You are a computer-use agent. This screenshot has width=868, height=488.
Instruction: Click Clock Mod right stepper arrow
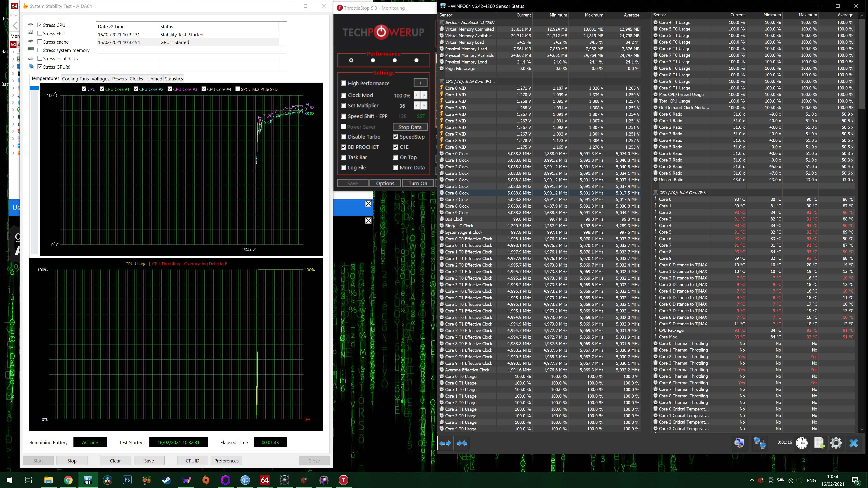coord(424,95)
